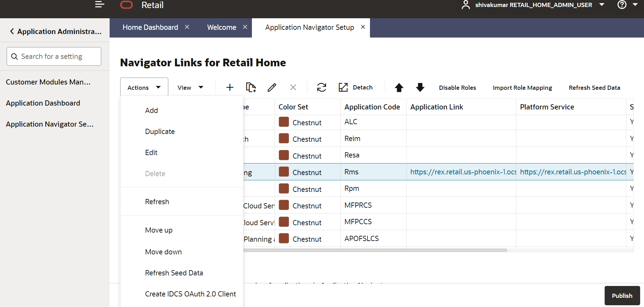
Task: Click the Disable Roles button
Action: point(457,88)
